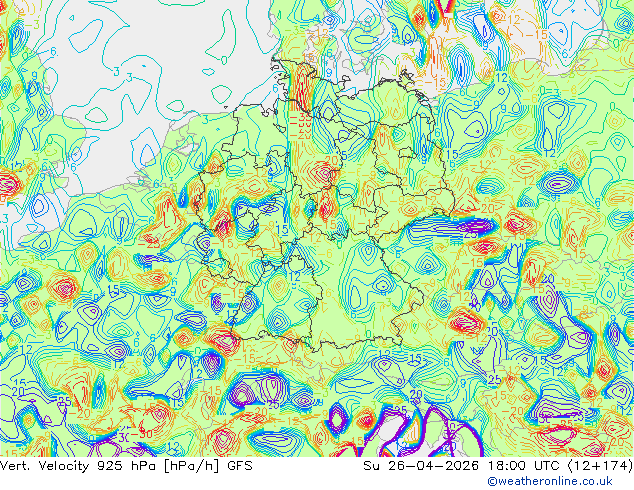
Task: Select the 'GFS' model label in caption
Action: click(240, 466)
